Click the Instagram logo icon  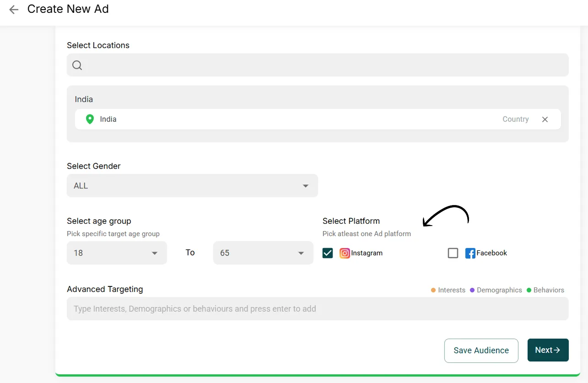coord(344,253)
